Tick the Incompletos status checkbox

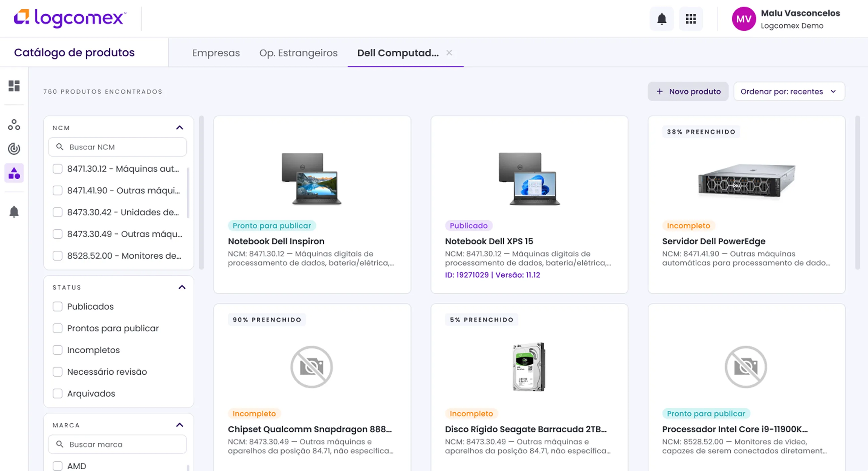point(58,350)
